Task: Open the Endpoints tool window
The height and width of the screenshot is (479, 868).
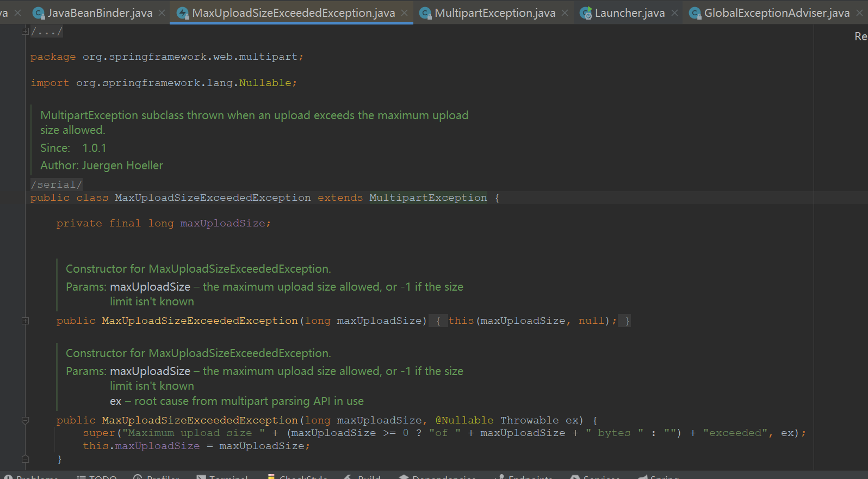Action: tap(525, 477)
